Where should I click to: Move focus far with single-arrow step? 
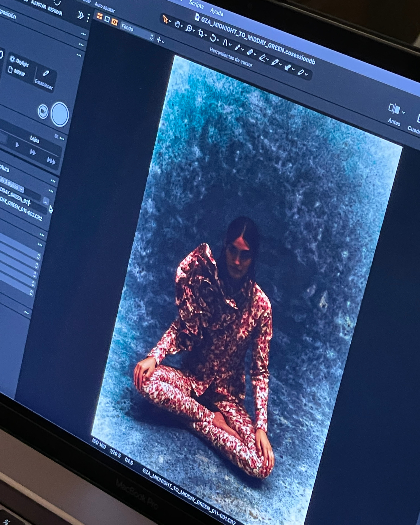[x=17, y=144]
